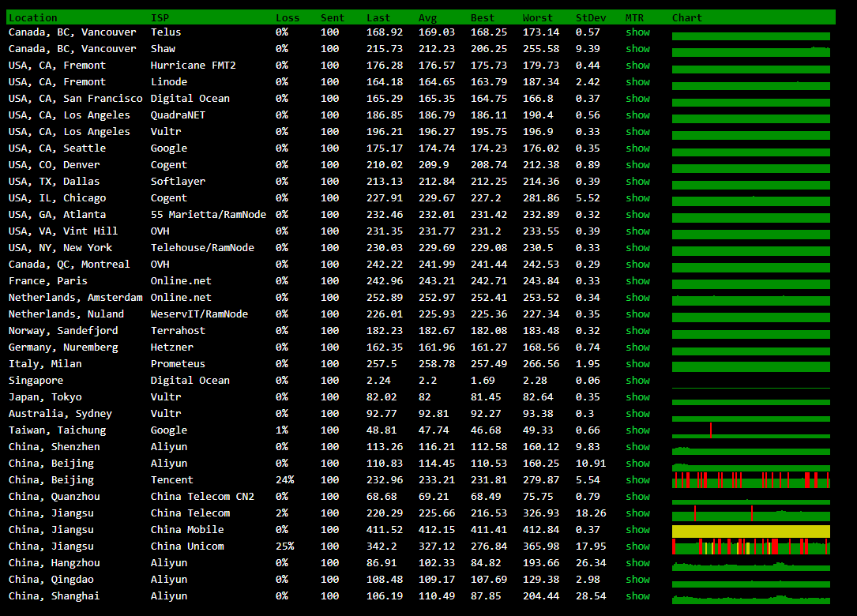Open the show link for Linode Fremont
Image resolution: width=857 pixels, height=616 pixels.
(x=638, y=82)
